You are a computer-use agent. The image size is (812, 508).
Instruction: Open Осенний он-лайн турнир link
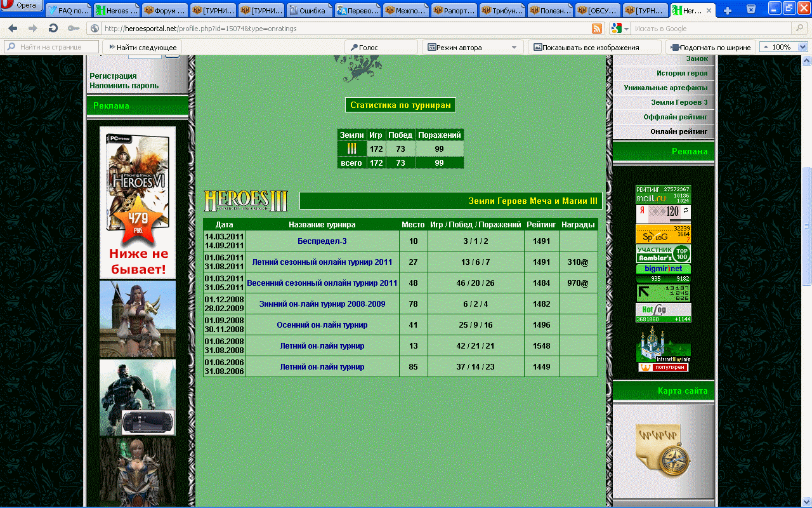point(322,325)
